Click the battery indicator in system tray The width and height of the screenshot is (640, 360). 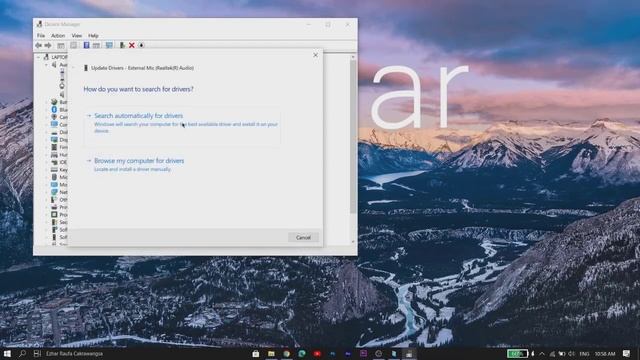[517, 353]
